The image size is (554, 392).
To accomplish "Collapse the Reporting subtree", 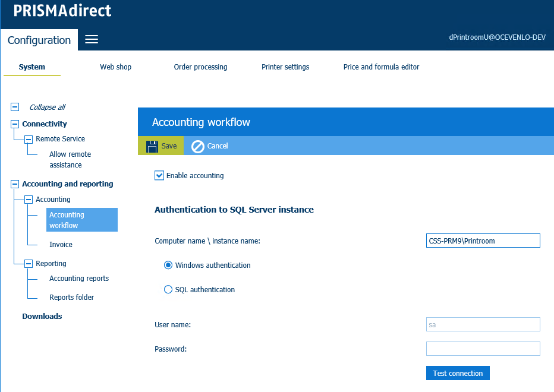I will pos(29,264).
